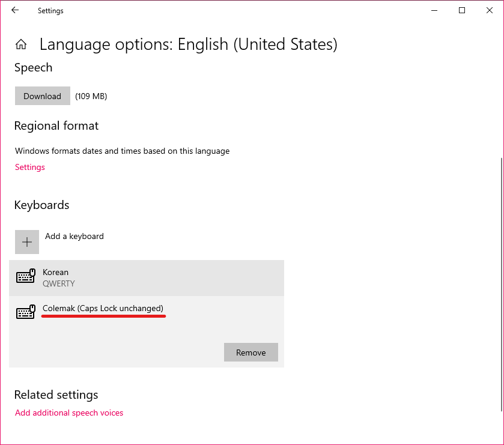Remove the Colemak keyboard
Viewport: 504px width, 445px height.
pyautogui.click(x=251, y=352)
